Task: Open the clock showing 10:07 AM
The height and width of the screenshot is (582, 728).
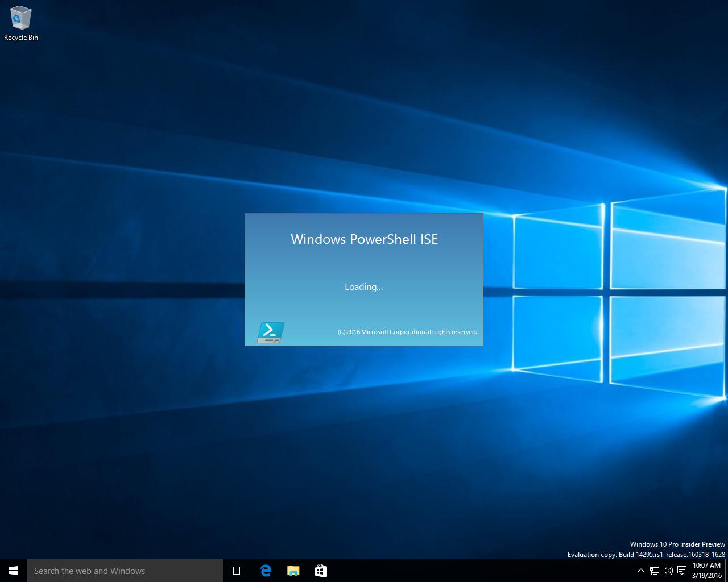Action: pyautogui.click(x=706, y=571)
